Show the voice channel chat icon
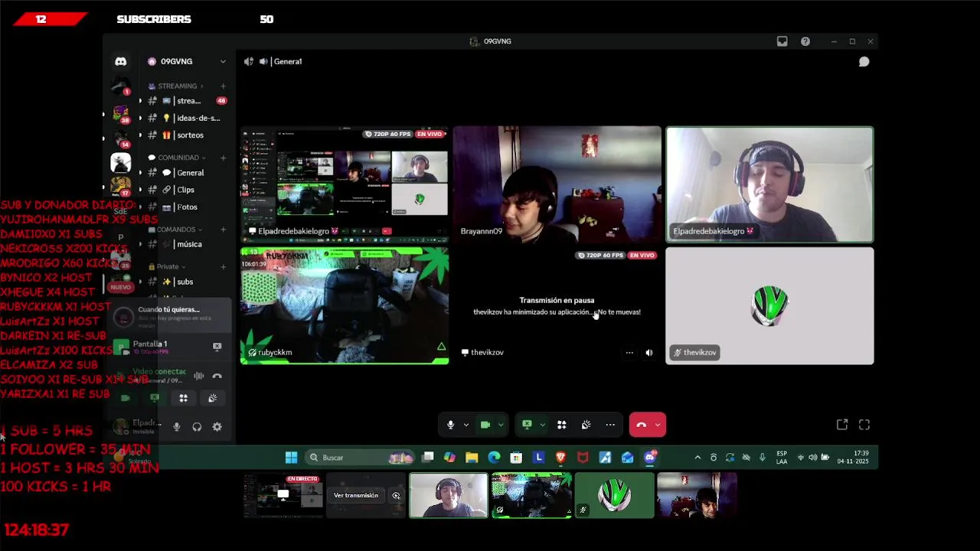 point(864,62)
